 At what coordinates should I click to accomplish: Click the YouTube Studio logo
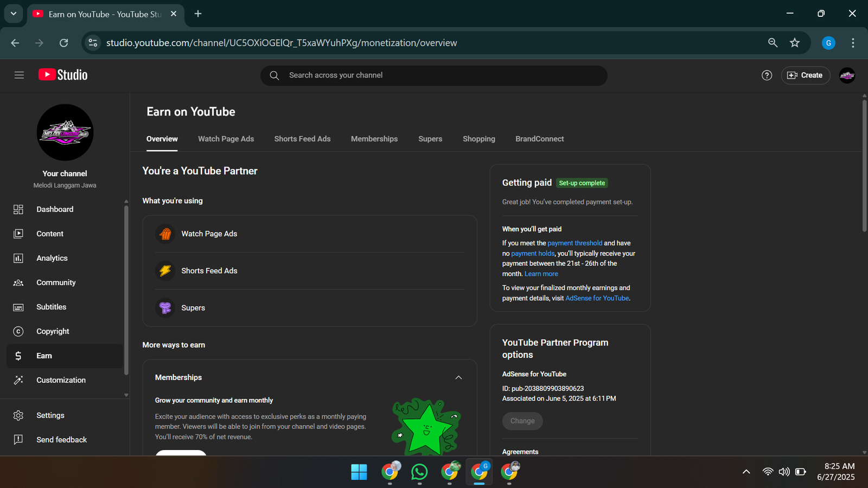click(x=63, y=75)
